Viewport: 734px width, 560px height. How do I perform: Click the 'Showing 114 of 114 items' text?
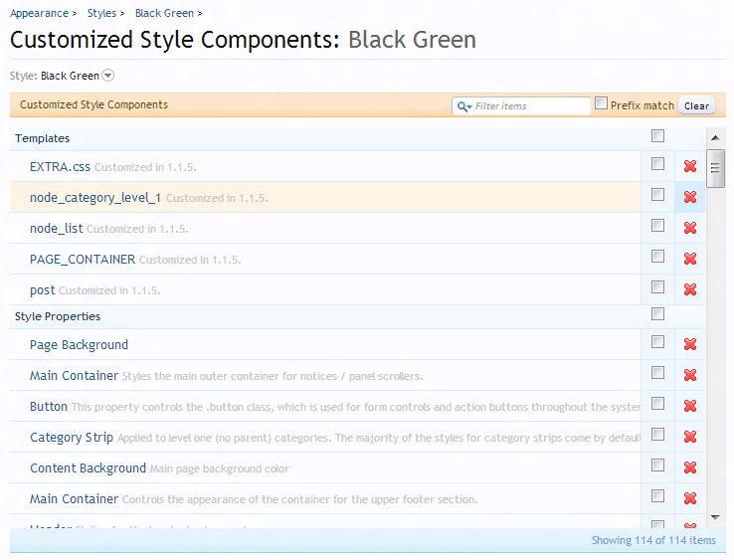click(653, 540)
